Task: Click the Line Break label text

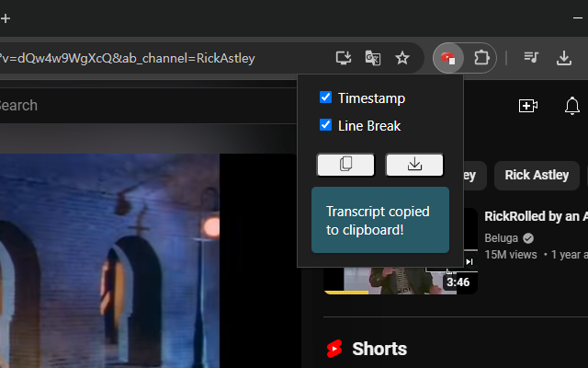Action: pos(369,126)
